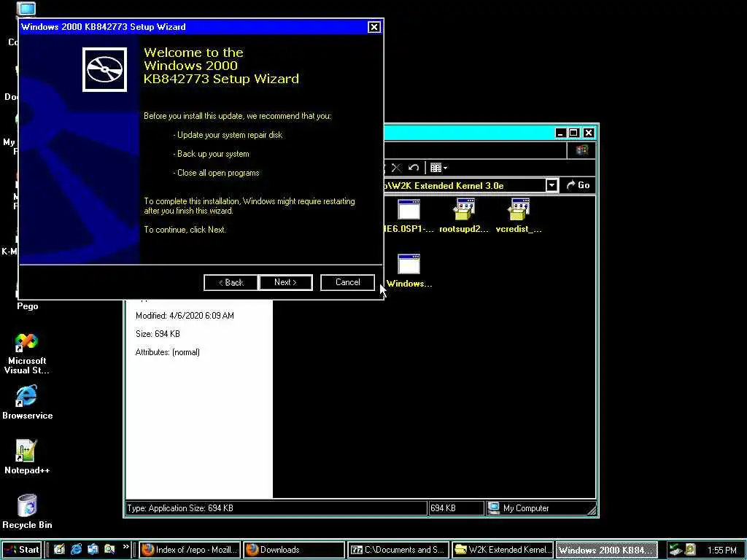Launch Outlook Express from Quick Launch
The image size is (747, 560).
[93, 550]
